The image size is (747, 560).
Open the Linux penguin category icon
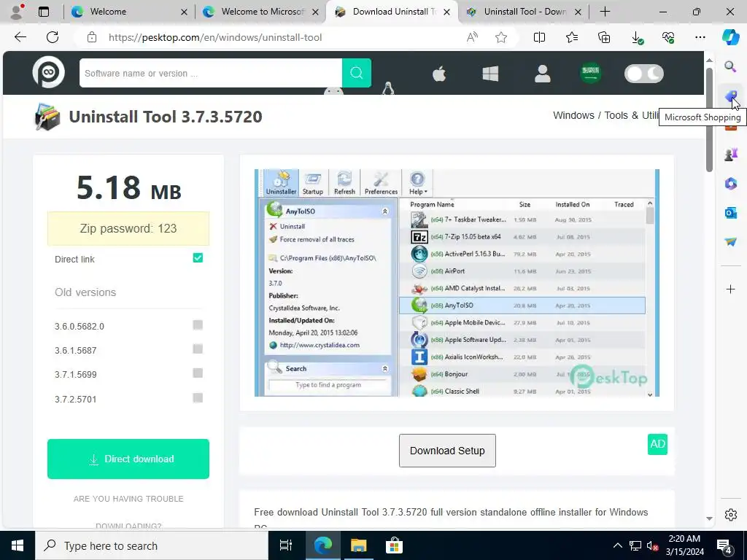pyautogui.click(x=388, y=88)
